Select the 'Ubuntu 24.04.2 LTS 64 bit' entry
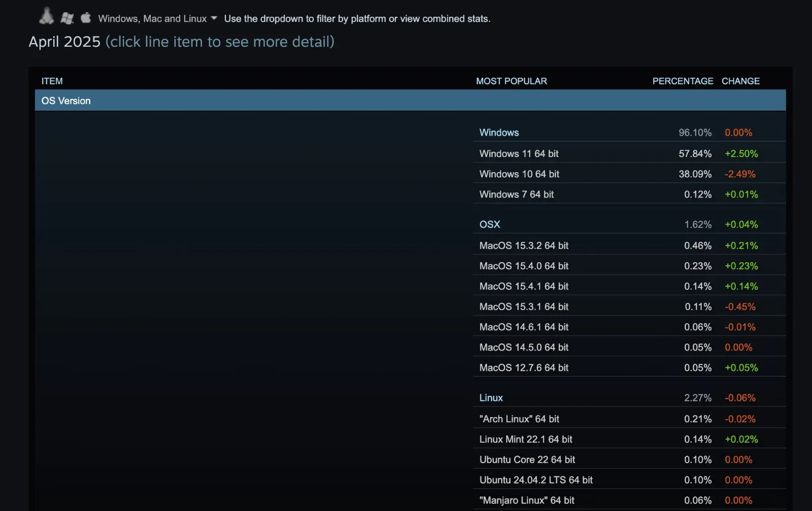 (x=536, y=480)
